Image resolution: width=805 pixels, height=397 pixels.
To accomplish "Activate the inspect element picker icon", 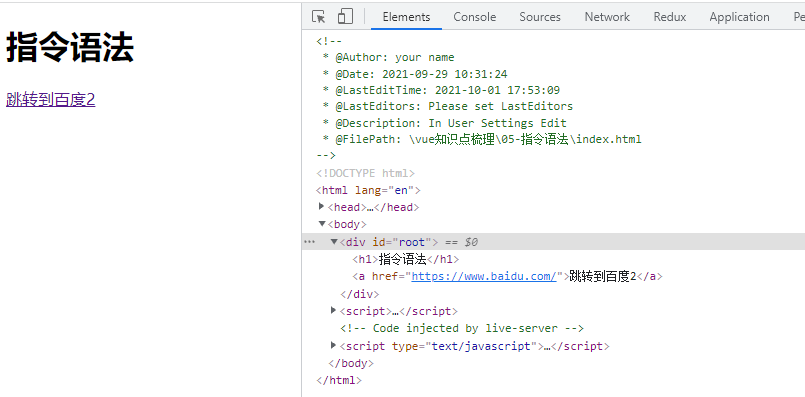I will coord(319,17).
